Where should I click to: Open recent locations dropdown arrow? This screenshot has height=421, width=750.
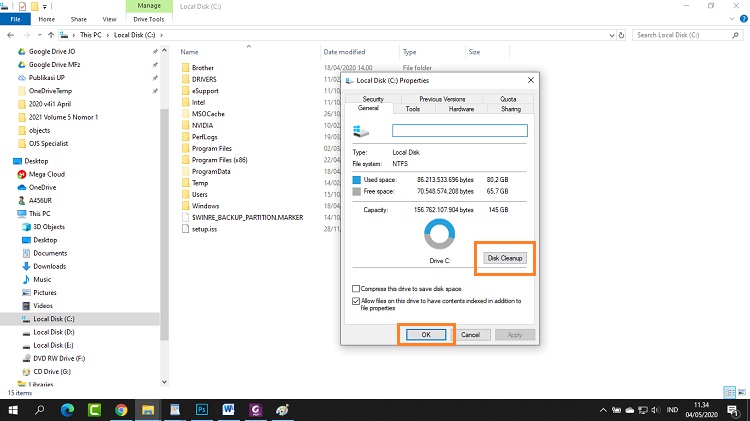point(39,35)
